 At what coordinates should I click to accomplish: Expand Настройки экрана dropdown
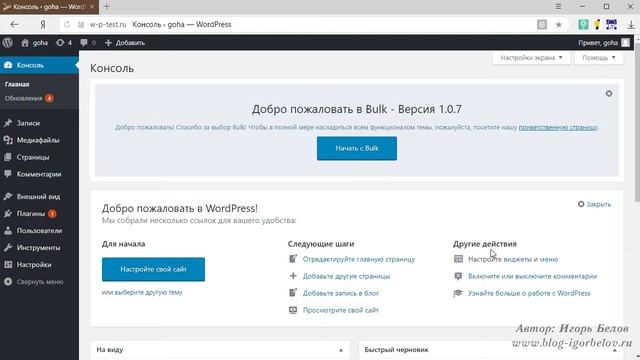(x=531, y=58)
